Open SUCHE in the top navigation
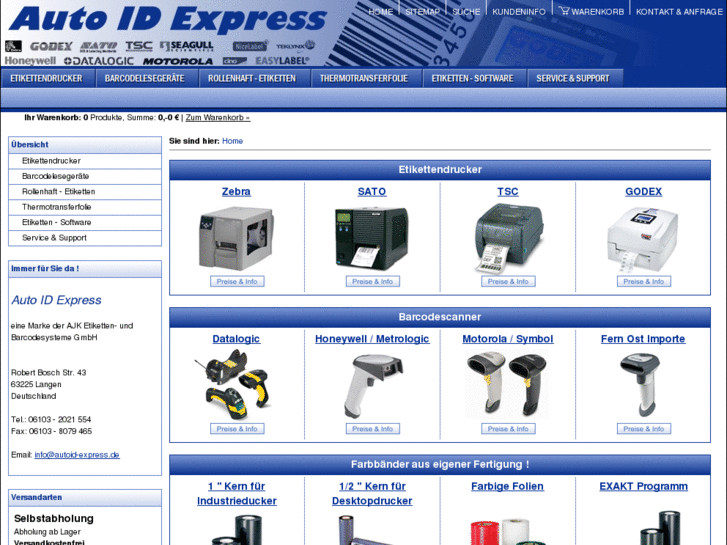 (x=466, y=12)
